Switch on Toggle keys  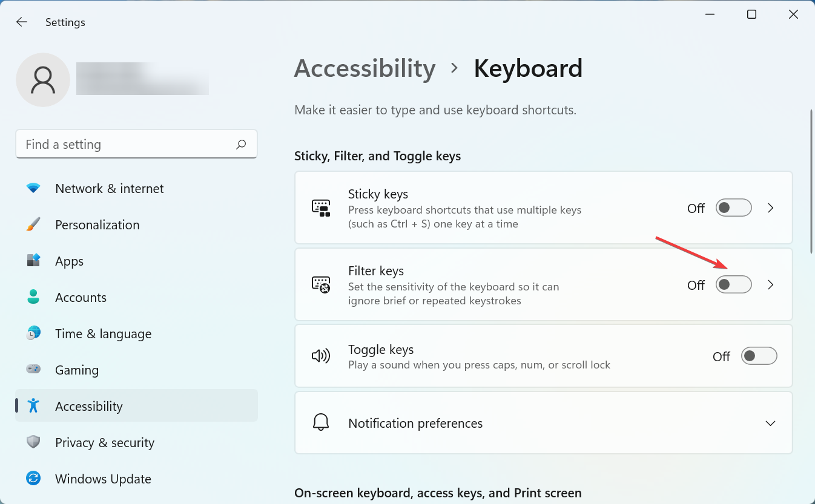tap(759, 356)
